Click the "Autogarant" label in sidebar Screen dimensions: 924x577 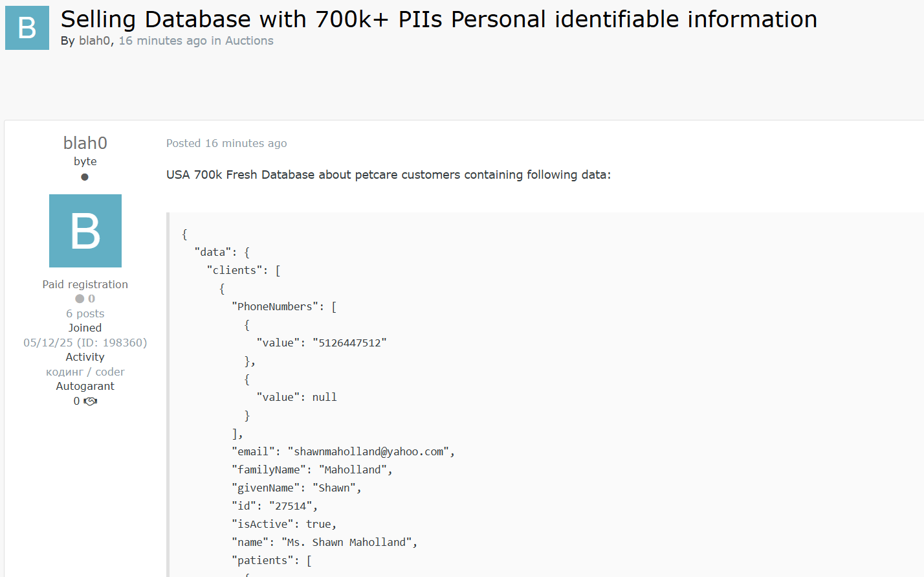click(85, 386)
